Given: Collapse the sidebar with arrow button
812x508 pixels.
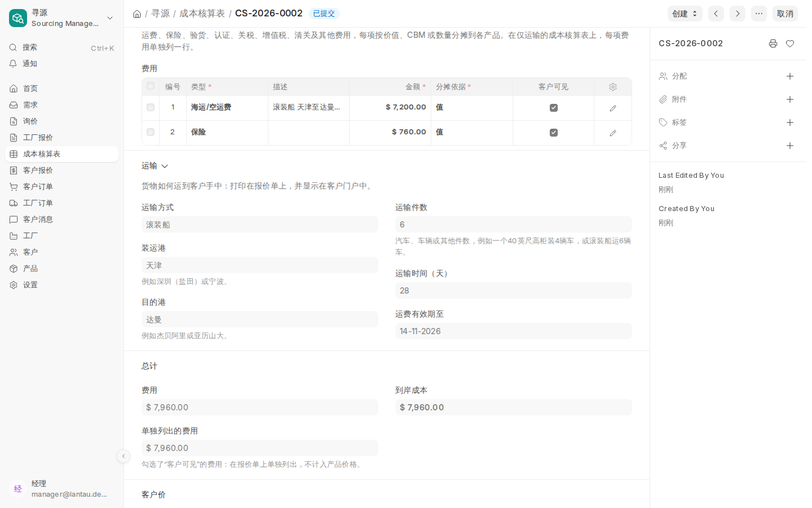Looking at the screenshot, I should tap(123, 456).
